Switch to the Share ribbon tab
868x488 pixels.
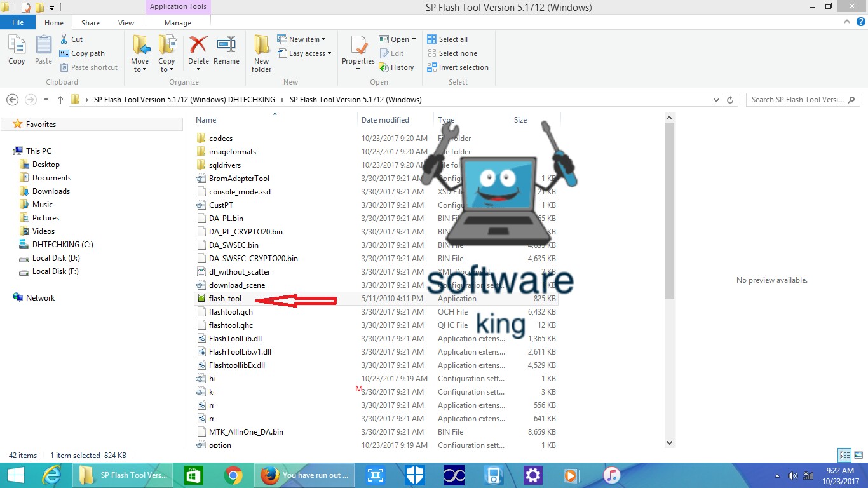pos(90,23)
